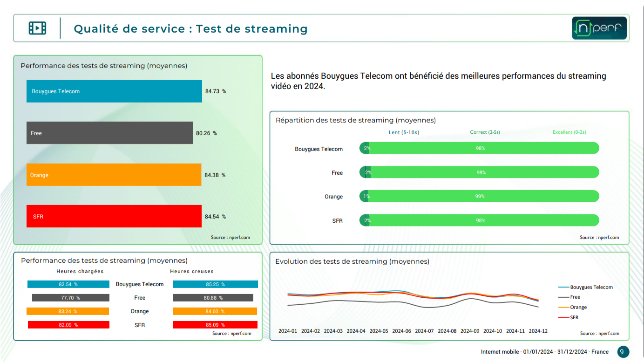Select the Correct (2-5s) legend label

tap(485, 132)
